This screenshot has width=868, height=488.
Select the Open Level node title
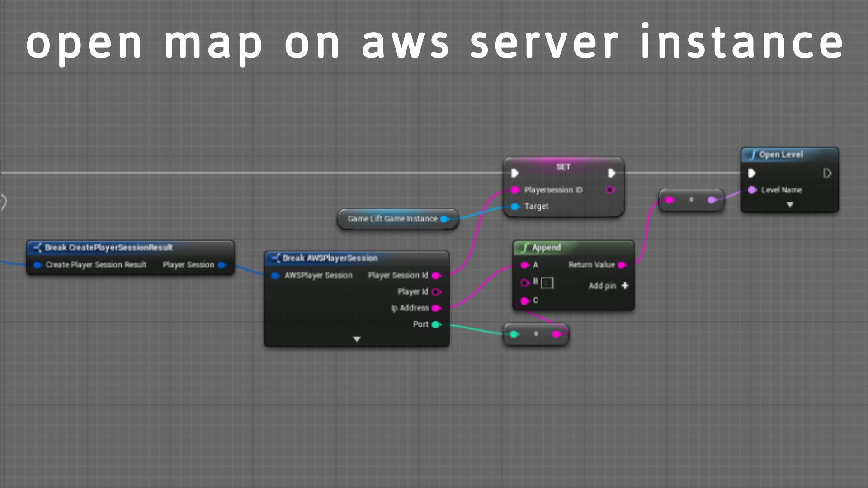pos(781,155)
